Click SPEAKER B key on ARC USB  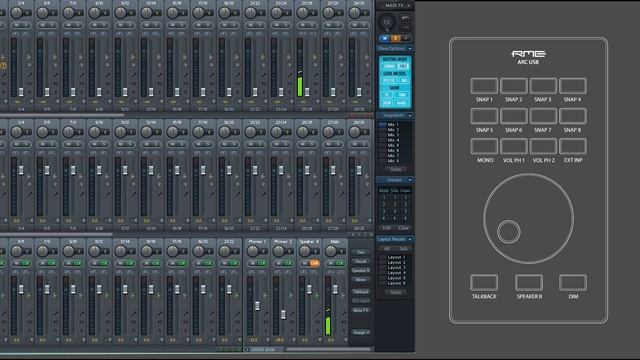coord(529,283)
